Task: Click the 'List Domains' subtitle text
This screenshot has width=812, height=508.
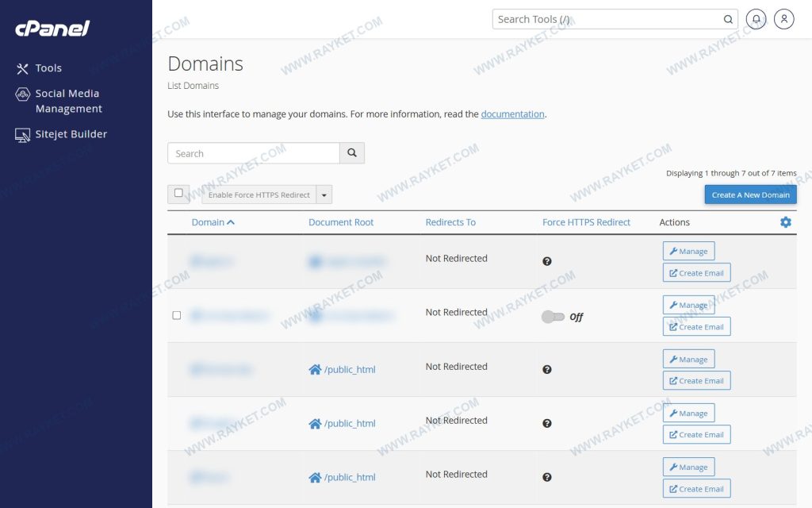Action: [193, 86]
